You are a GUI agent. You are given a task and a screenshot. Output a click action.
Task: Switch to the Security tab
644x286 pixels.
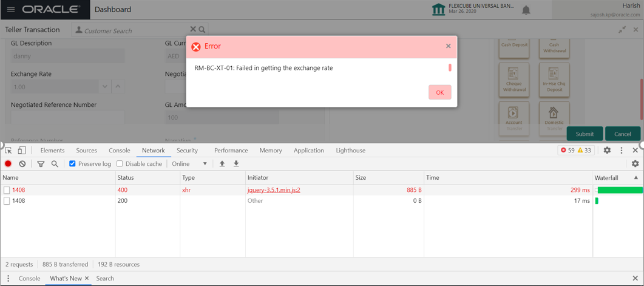[x=187, y=151]
